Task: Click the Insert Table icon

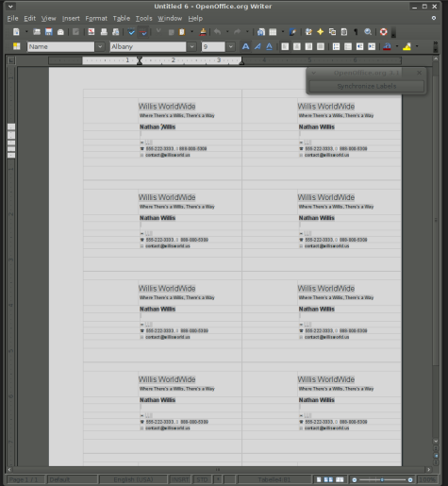Action: 273,32
